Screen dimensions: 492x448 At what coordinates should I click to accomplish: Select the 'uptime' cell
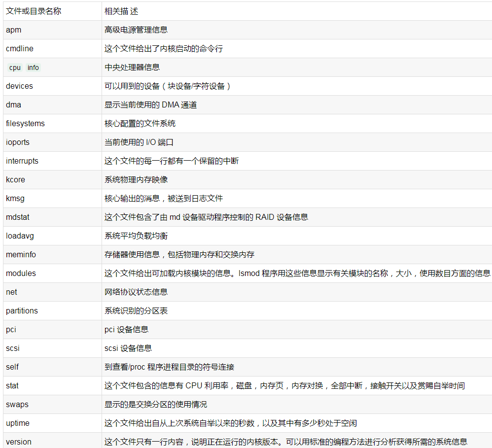click(x=52, y=423)
